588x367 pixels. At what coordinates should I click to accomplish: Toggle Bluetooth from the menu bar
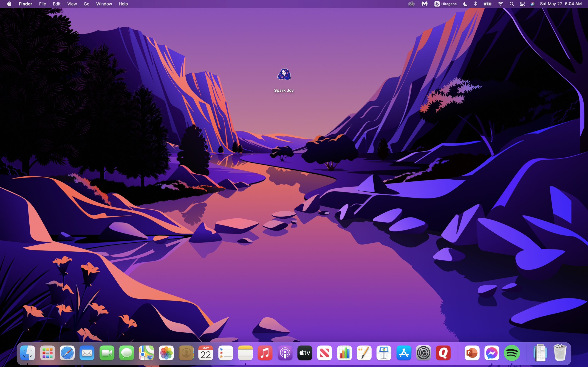(476, 4)
